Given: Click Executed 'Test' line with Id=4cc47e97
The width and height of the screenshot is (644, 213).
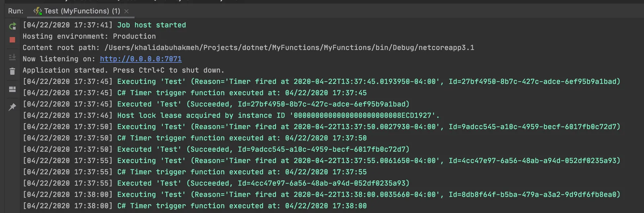Looking at the screenshot, I should pos(216,183).
